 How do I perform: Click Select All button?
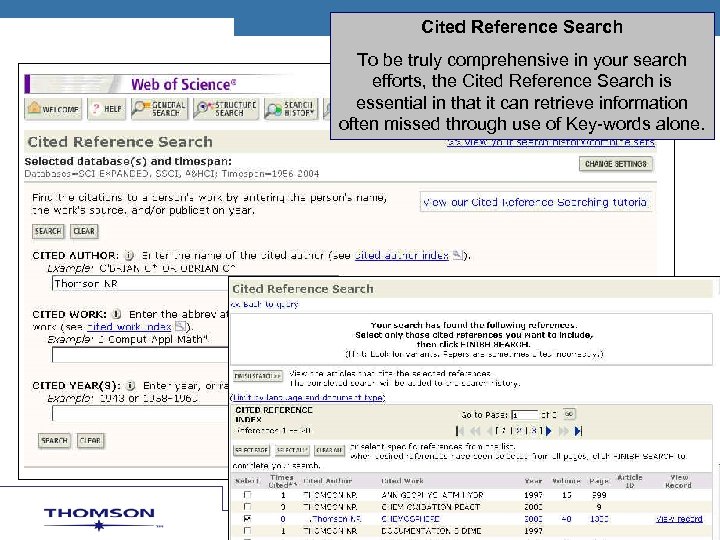(292, 450)
